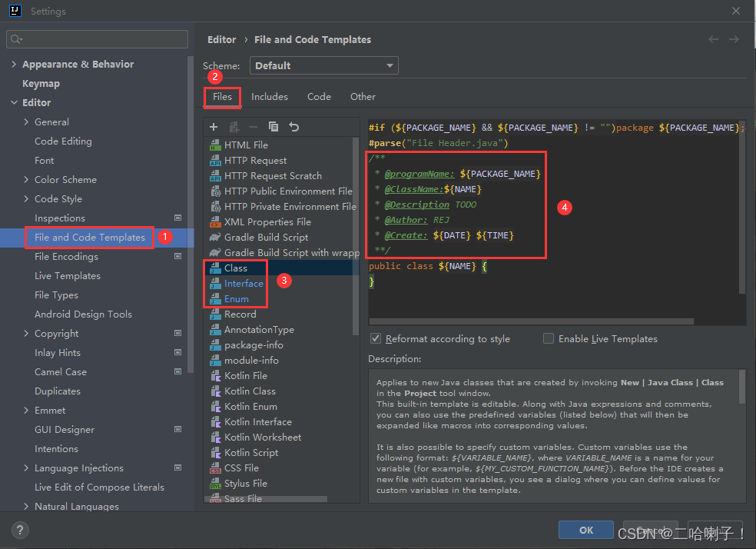Click the AnnotationType template icon

pos(215,330)
